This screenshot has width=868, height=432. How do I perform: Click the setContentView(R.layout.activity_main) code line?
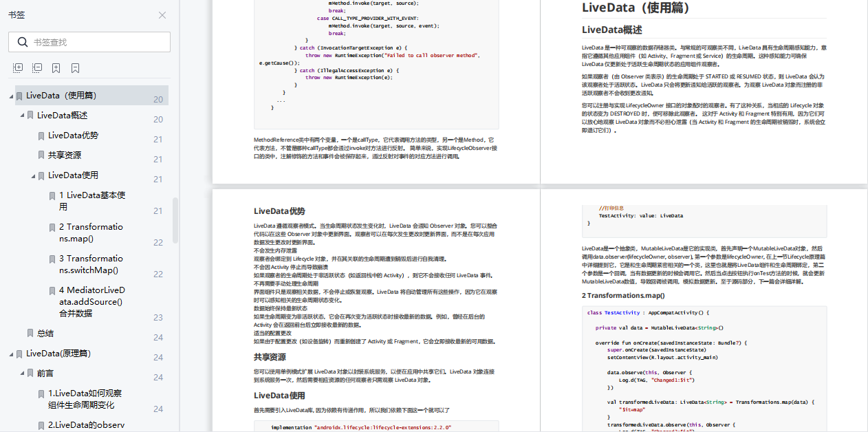coord(662,358)
